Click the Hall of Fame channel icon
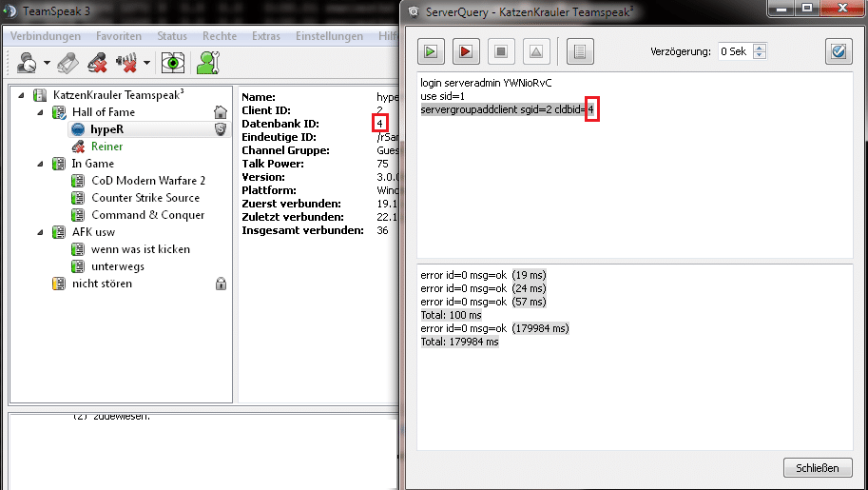Image resolution: width=868 pixels, height=490 pixels. pos(59,112)
